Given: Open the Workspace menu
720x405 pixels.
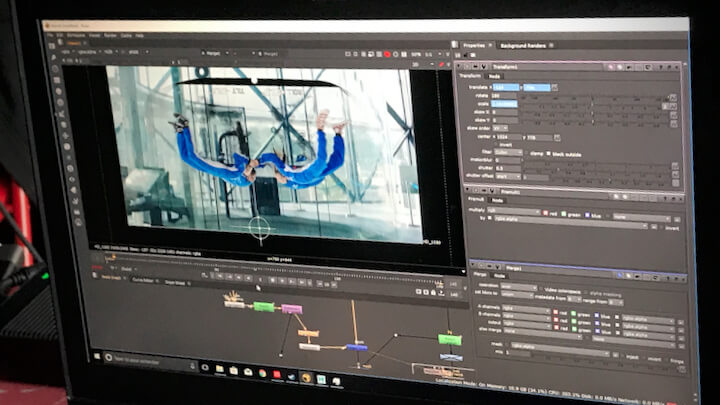Looking at the screenshot, I should click(76, 35).
